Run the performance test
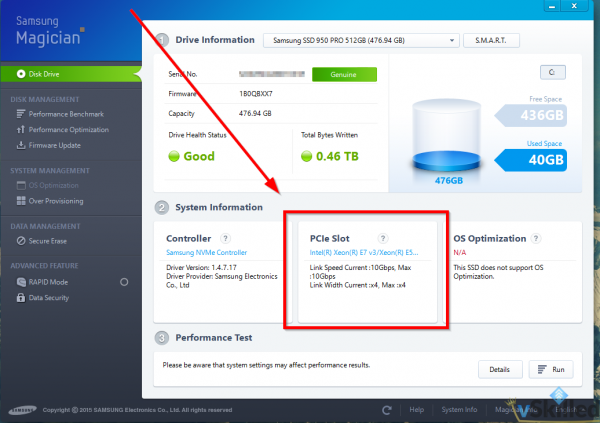This screenshot has width=600, height=423. pyautogui.click(x=551, y=369)
